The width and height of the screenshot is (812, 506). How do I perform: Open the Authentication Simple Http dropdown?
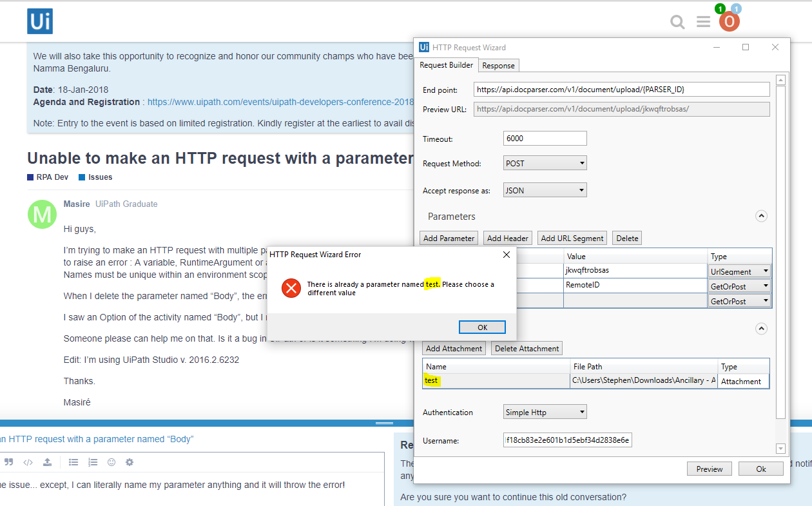click(545, 412)
